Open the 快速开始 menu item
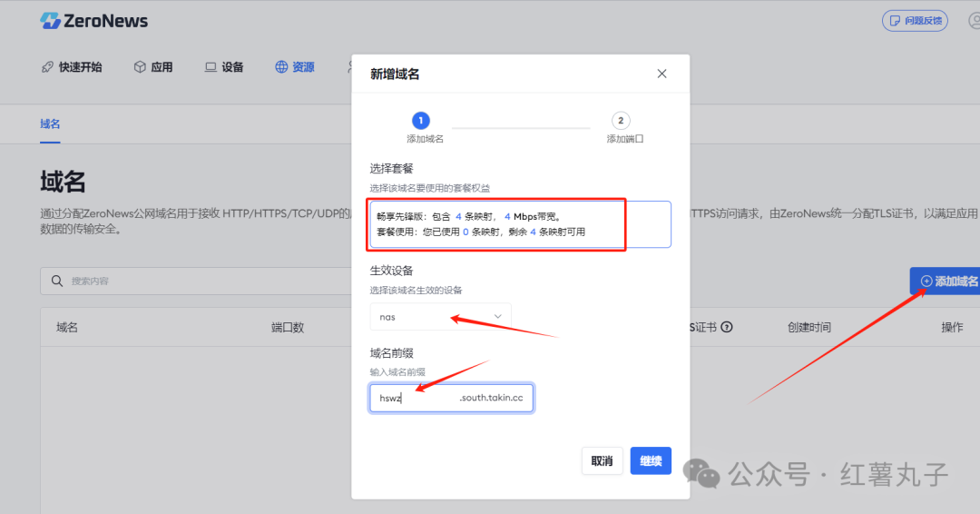Image resolution: width=980 pixels, height=514 pixels. [x=72, y=67]
